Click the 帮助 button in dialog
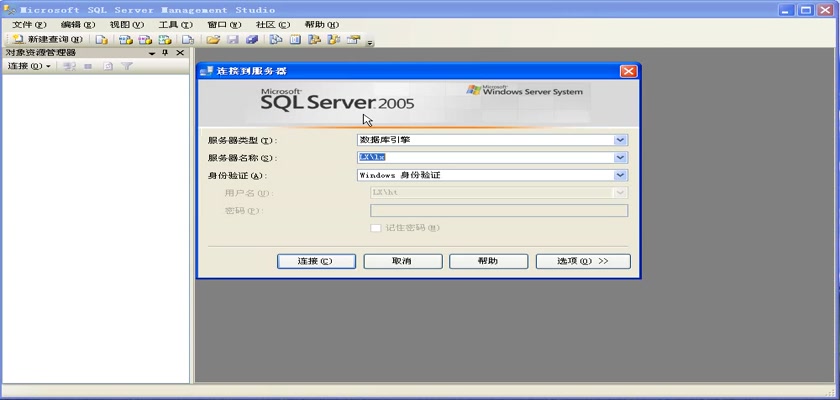Screen dimensions: 840x400 [489, 261]
